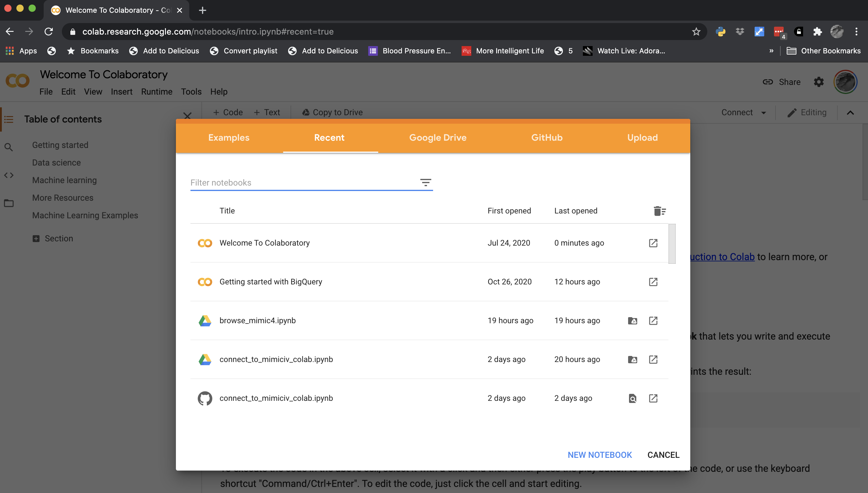
Task: Open Getting started with BigQuery in new tab
Action: 653,282
